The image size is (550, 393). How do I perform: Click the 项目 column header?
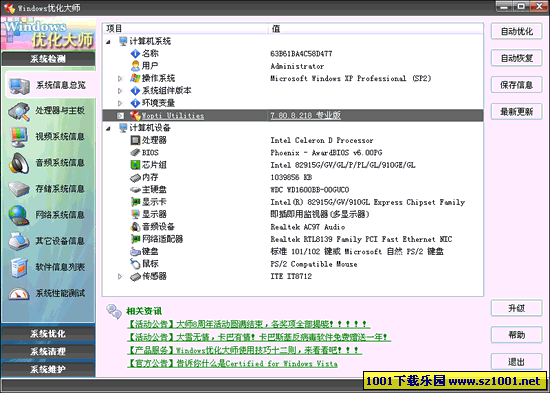[x=186, y=29]
